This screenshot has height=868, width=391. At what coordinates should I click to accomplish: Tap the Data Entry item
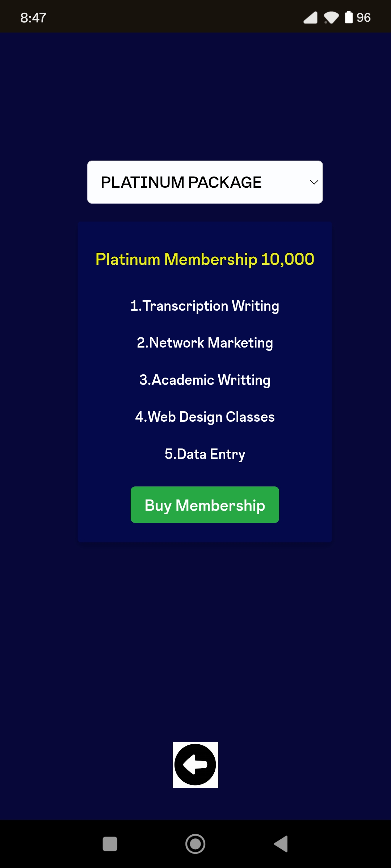point(205,454)
